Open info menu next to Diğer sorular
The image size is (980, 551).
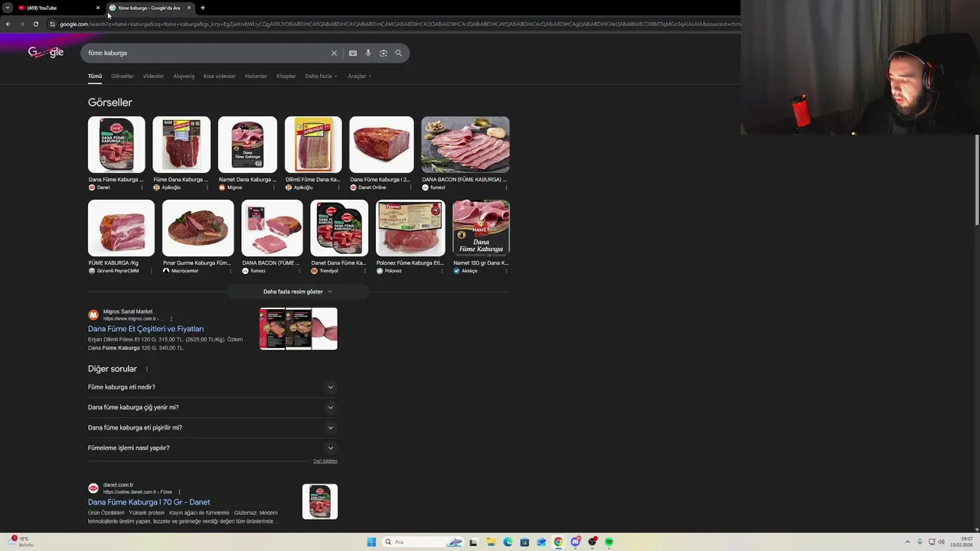pyautogui.click(x=147, y=369)
